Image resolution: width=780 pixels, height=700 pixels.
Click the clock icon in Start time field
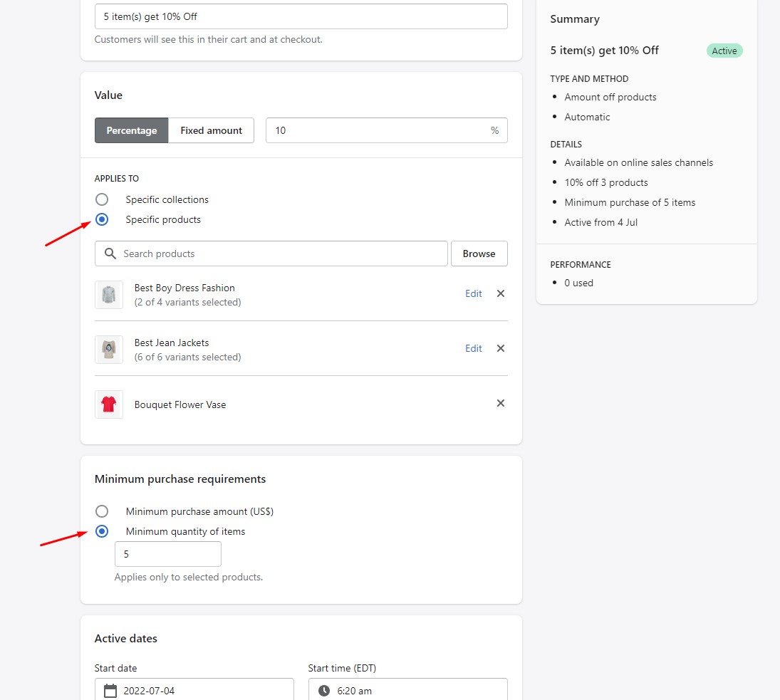pyautogui.click(x=324, y=691)
